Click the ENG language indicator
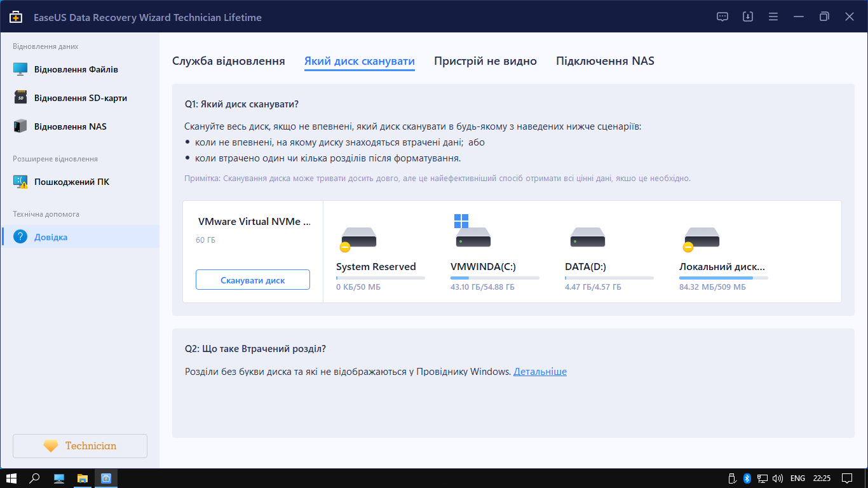The image size is (868, 488). pyautogui.click(x=797, y=478)
